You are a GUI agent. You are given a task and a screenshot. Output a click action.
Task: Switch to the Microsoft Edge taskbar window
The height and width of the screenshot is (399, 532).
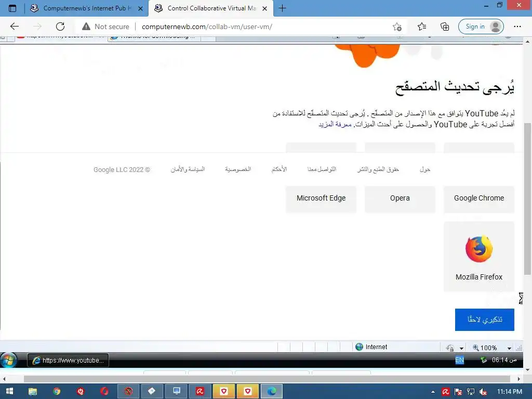coord(271,391)
